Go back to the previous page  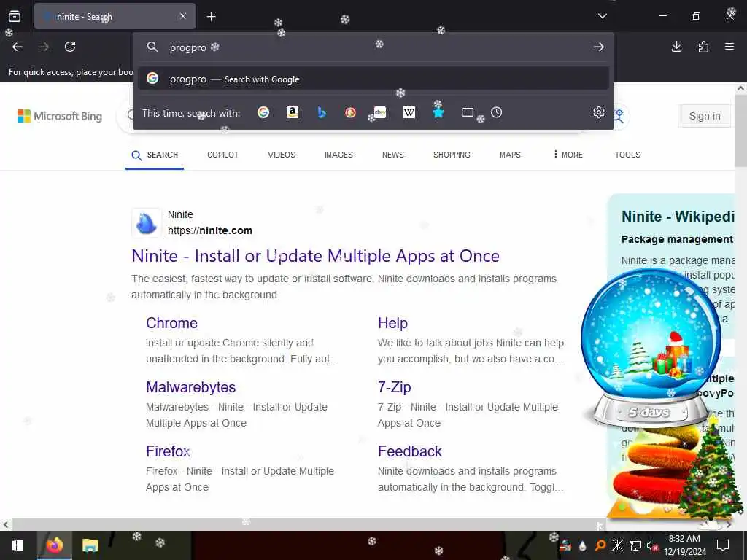click(x=18, y=47)
